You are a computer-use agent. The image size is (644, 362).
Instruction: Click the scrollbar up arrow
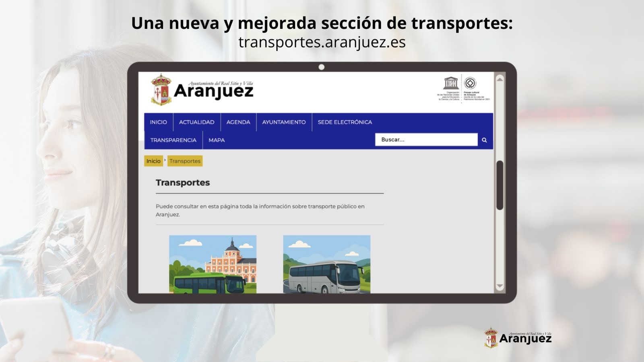[x=500, y=79]
